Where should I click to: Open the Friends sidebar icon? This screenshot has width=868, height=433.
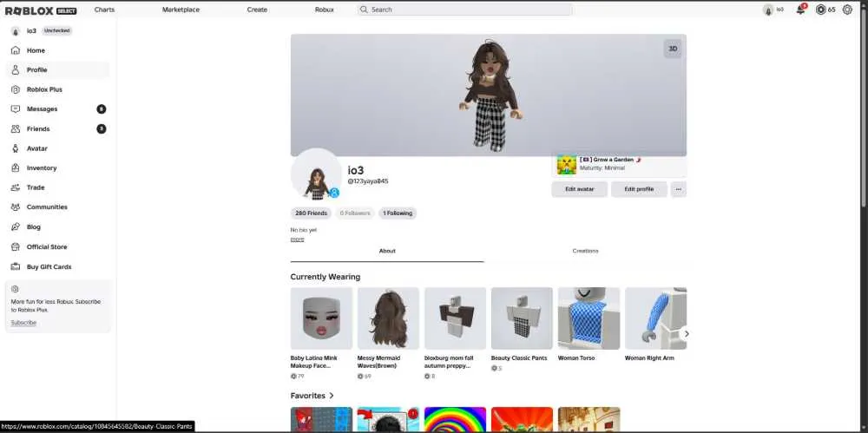point(16,129)
